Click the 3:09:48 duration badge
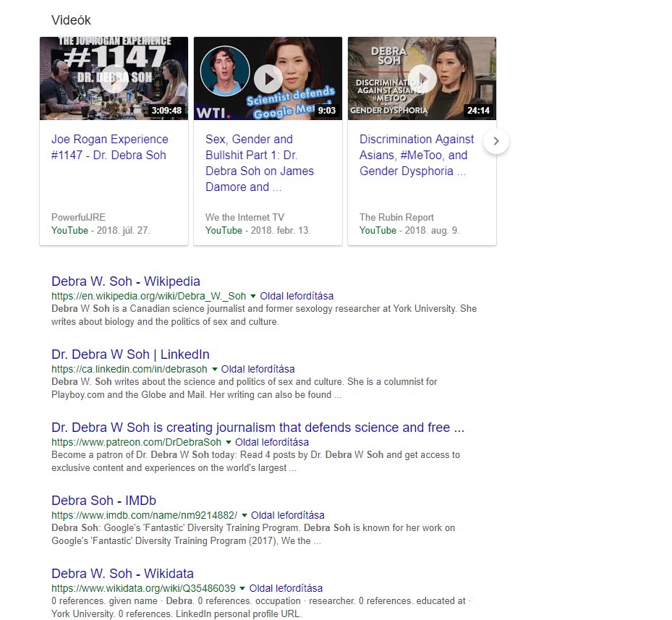This screenshot has width=672, height=620. [x=166, y=111]
